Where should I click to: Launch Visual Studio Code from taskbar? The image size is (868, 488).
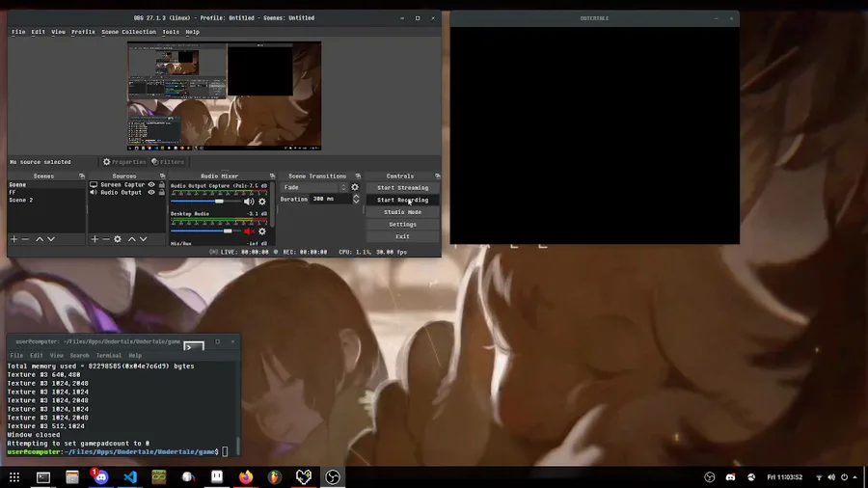click(x=130, y=477)
